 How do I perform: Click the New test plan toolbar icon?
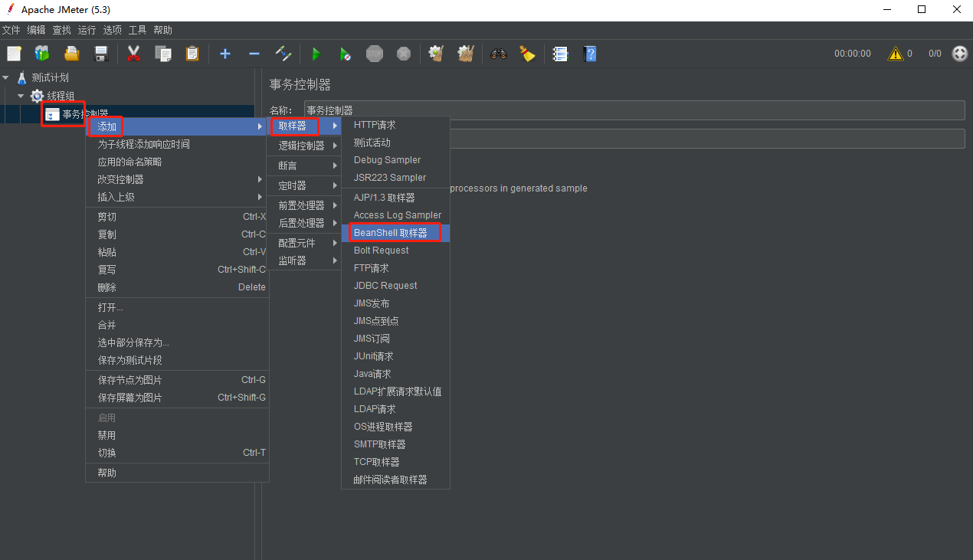[x=14, y=54]
